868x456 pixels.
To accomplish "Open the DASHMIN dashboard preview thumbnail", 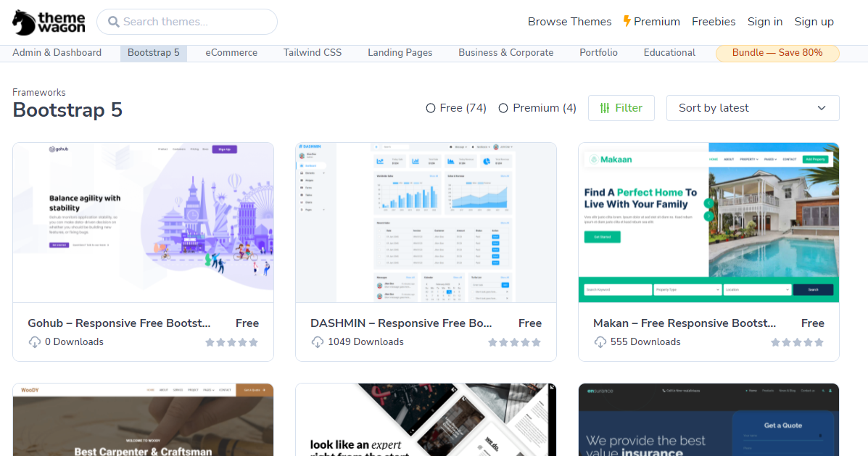I will [x=426, y=223].
